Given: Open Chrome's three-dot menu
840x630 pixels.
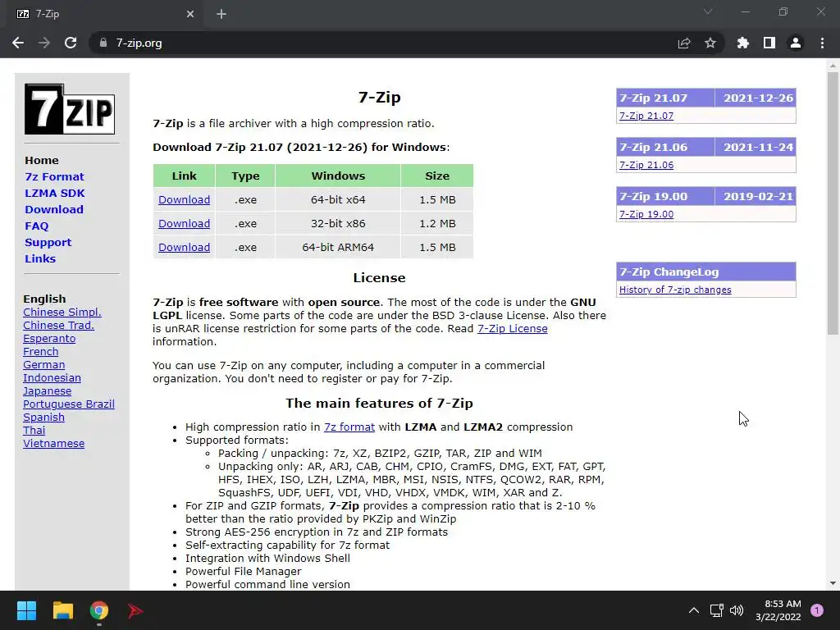Looking at the screenshot, I should [x=822, y=43].
